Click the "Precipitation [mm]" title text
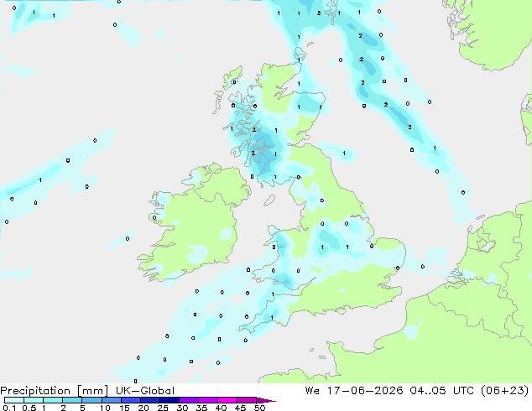Image resolution: width=532 pixels, height=411 pixels. [x=55, y=391]
